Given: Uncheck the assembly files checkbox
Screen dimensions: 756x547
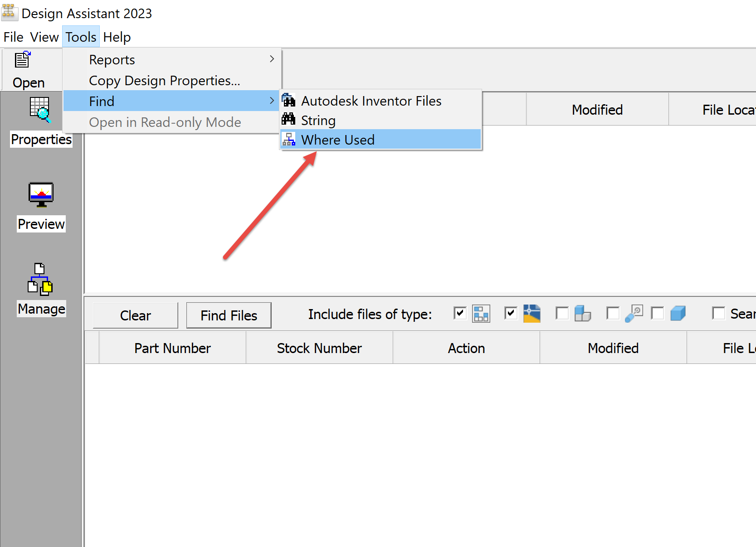Looking at the screenshot, I should pyautogui.click(x=460, y=313).
